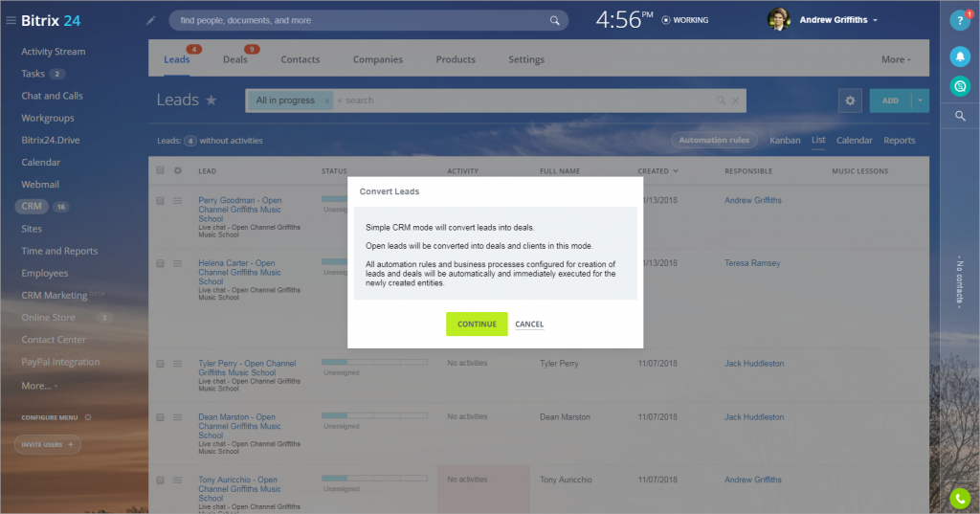Open CRM Marketing in sidebar
This screenshot has height=514, width=980.
pyautogui.click(x=54, y=295)
